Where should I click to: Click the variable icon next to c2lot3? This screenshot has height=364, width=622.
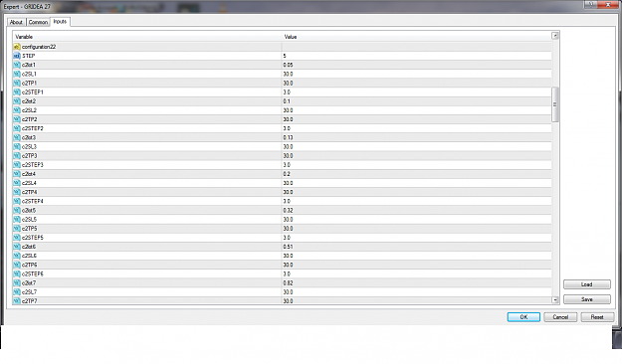[17, 137]
